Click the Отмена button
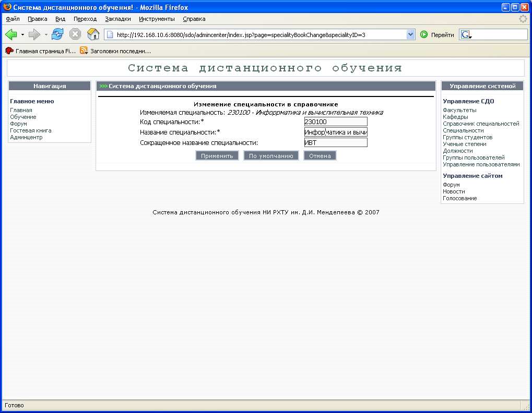 click(320, 156)
